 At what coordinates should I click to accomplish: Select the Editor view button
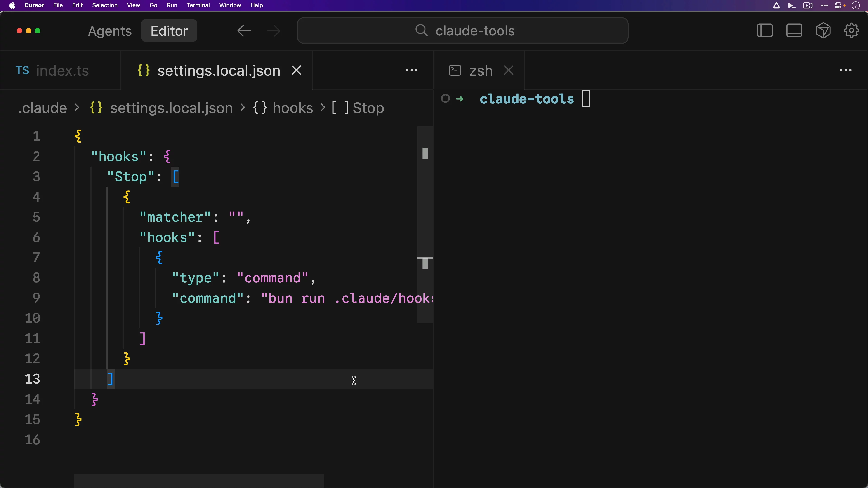(169, 31)
